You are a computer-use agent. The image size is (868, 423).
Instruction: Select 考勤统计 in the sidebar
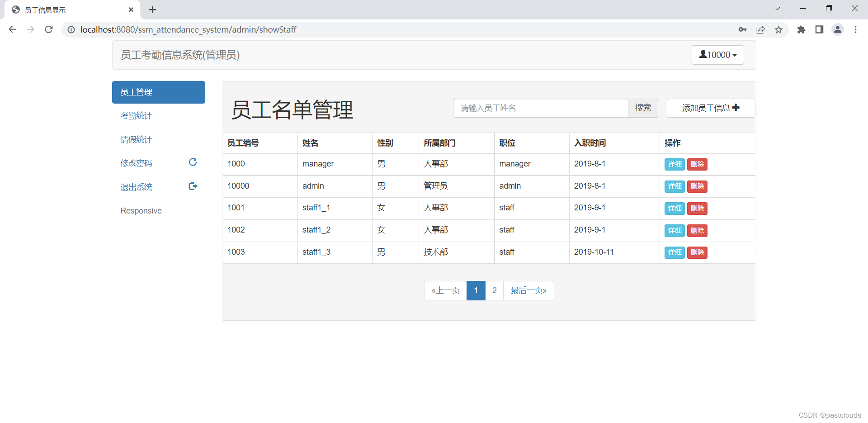pyautogui.click(x=136, y=116)
